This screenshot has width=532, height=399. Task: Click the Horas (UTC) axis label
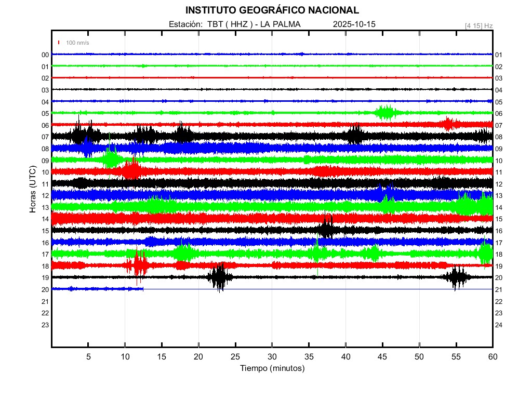point(33,190)
